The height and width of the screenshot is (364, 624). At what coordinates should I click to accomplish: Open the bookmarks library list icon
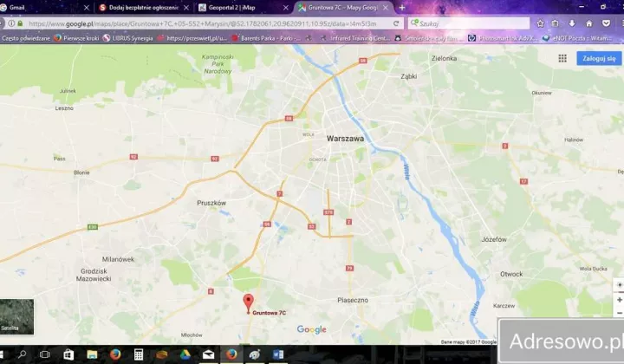click(556, 23)
